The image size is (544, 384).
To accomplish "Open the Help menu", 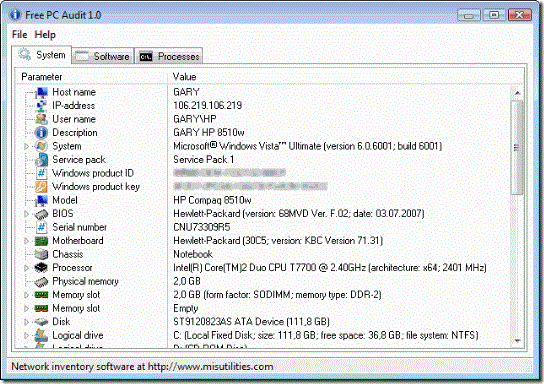I will (x=45, y=35).
